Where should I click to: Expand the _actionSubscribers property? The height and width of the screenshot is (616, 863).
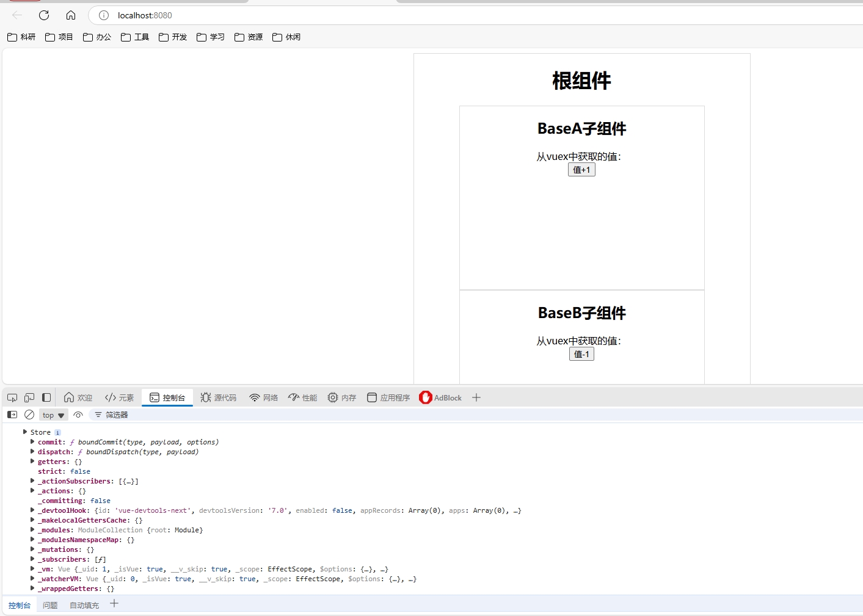[x=32, y=480]
